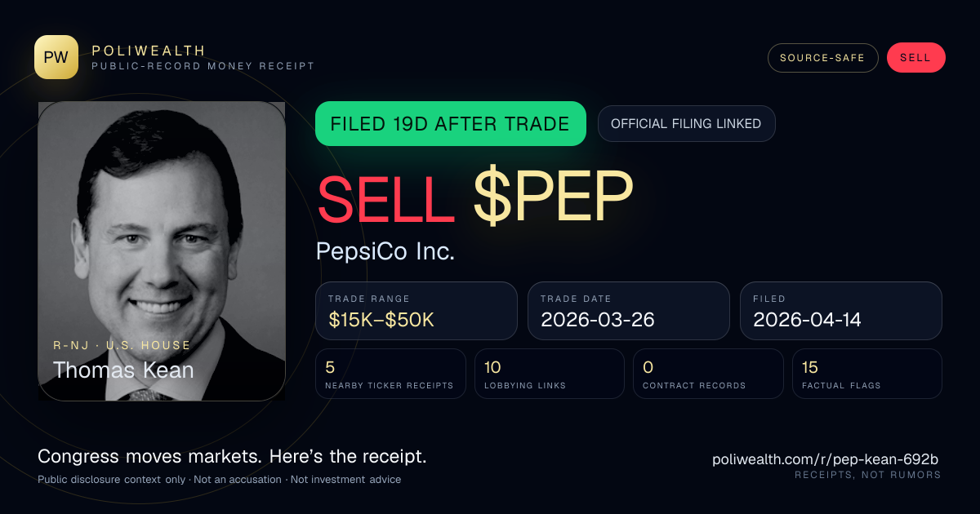
Task: Click the gold PW logo icon
Action: click(x=56, y=57)
